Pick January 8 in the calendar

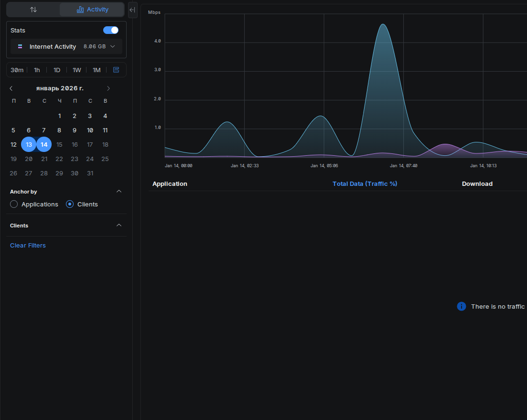59,130
